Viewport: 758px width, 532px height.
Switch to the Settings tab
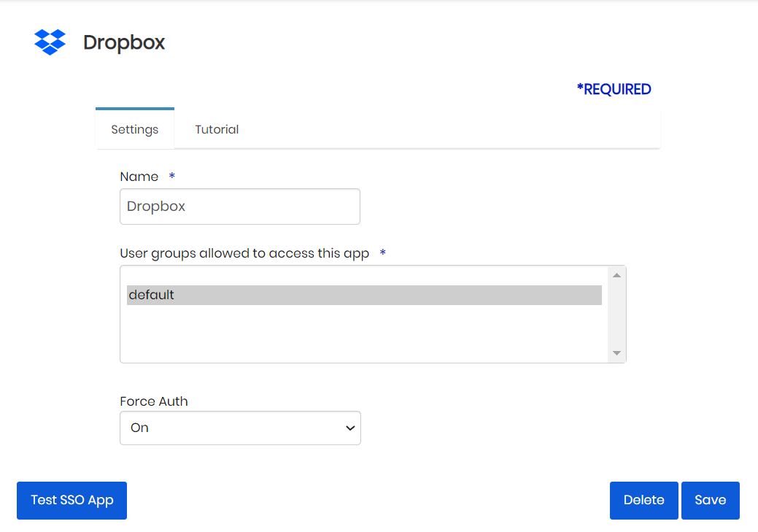tap(134, 129)
